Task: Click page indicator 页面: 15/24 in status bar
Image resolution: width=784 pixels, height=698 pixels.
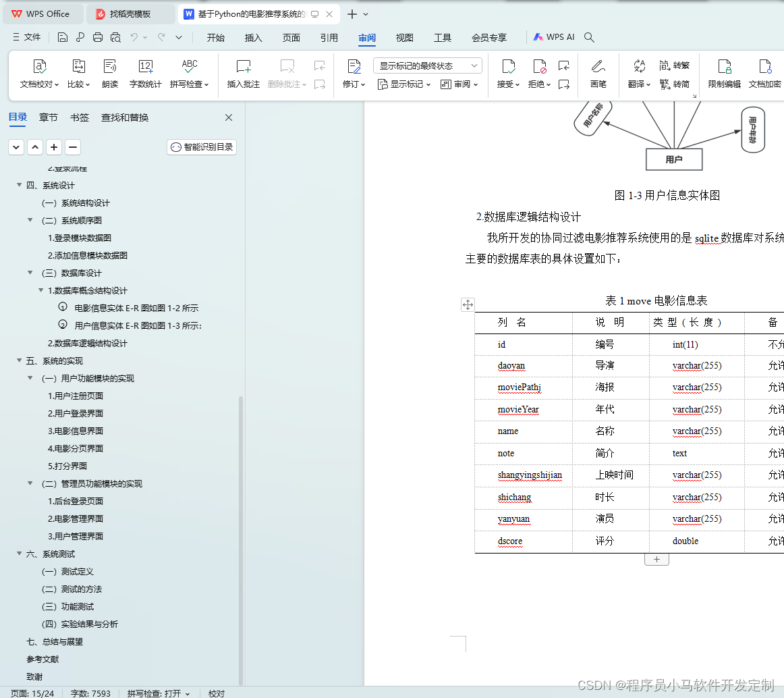Action: coord(32,693)
